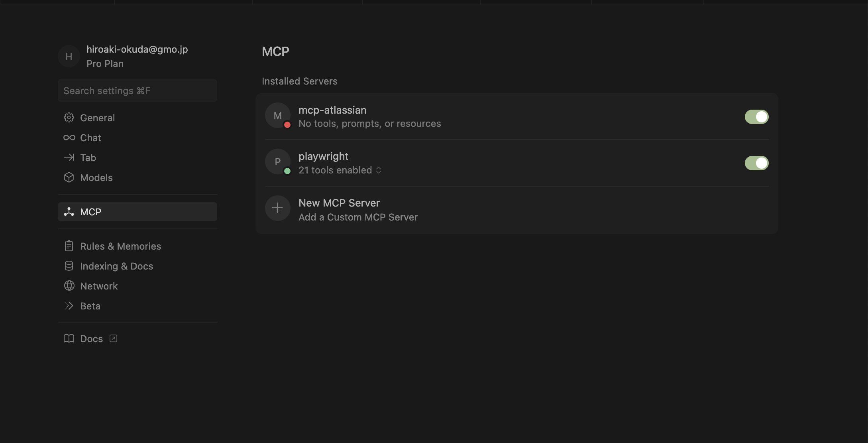Click the MCP node icon in sidebar
The width and height of the screenshot is (868, 443).
coord(69,212)
